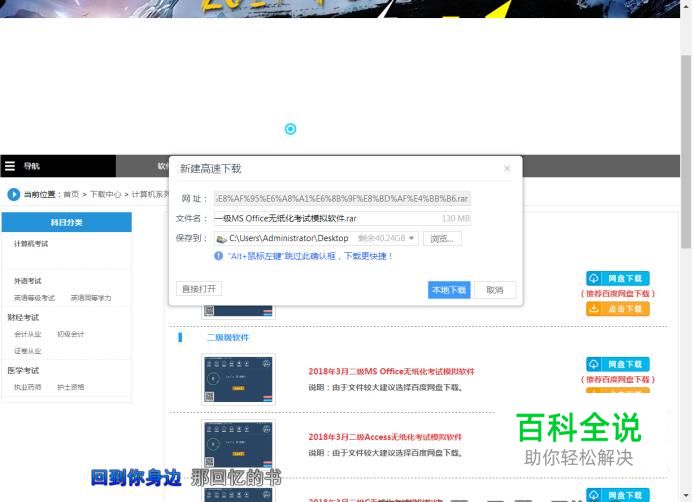Click the 二级级软件 section heading
The height and width of the screenshot is (502, 692).
click(x=228, y=337)
